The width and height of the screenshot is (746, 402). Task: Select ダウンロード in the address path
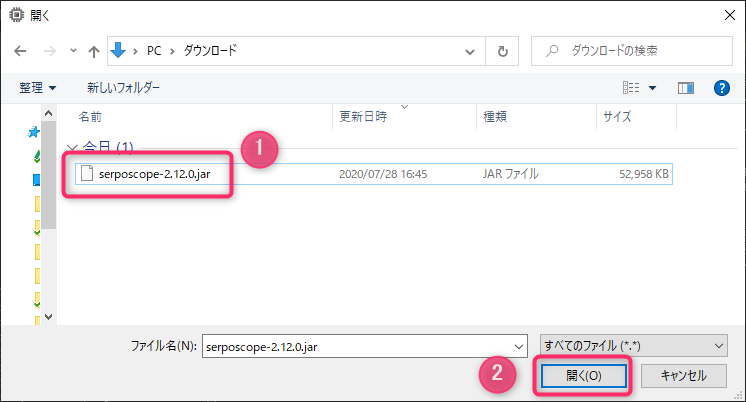tap(210, 50)
